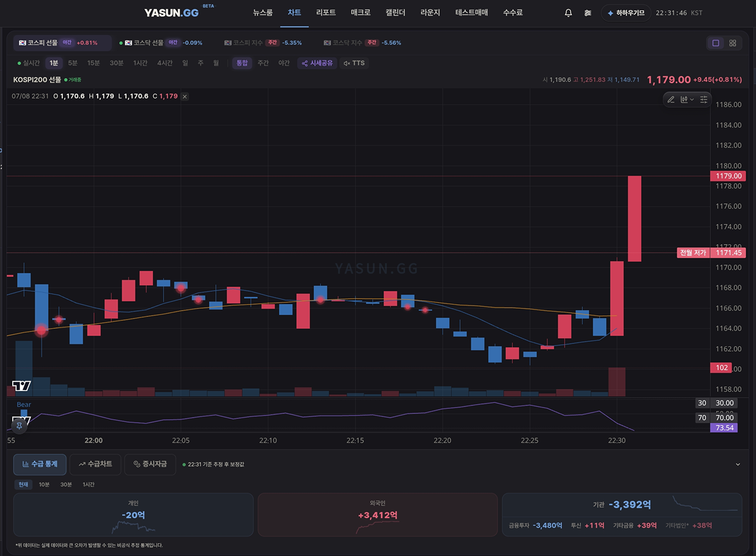The image size is (756, 556).
Task: Open the 뉴스룸 menu item
Action: [x=263, y=13]
